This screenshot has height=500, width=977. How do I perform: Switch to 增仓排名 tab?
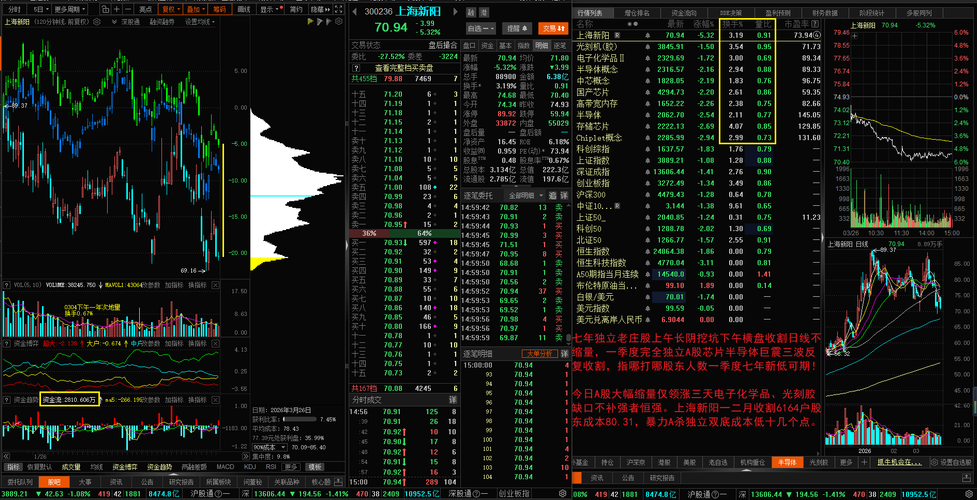click(637, 12)
